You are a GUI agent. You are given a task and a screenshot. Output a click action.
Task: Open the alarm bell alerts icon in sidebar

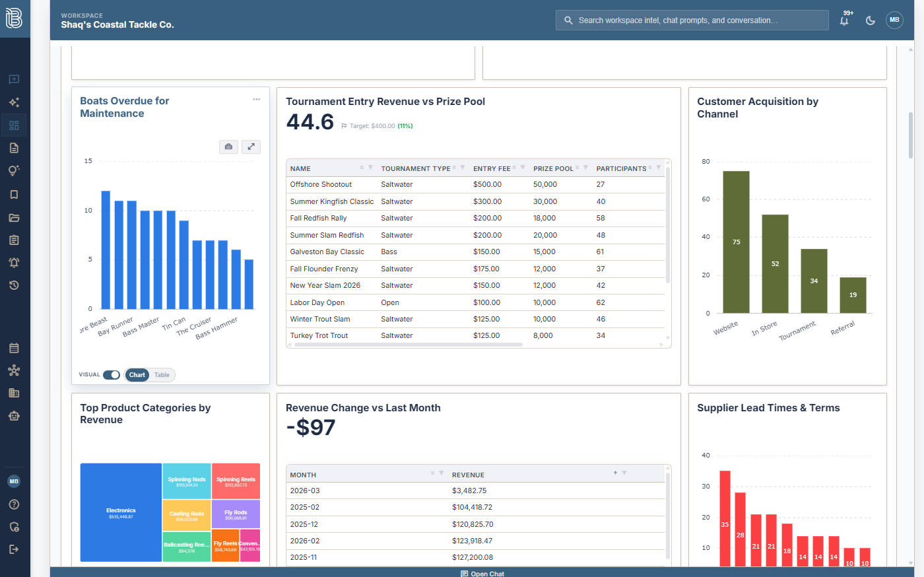coord(14,263)
